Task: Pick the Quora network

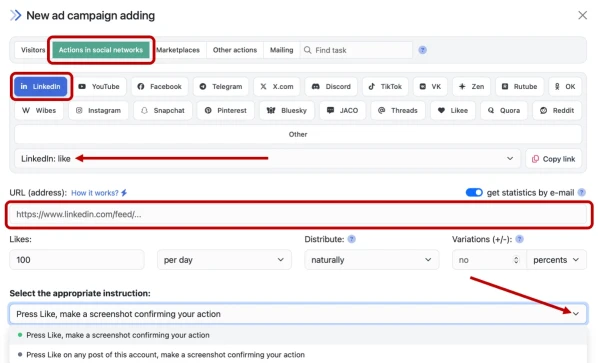Action: click(504, 111)
